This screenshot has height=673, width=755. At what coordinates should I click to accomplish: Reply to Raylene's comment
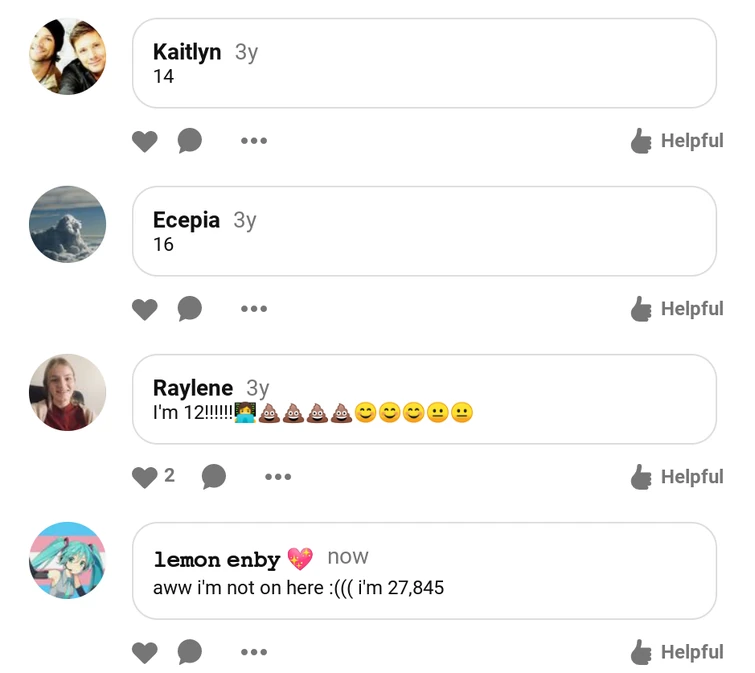coord(214,477)
